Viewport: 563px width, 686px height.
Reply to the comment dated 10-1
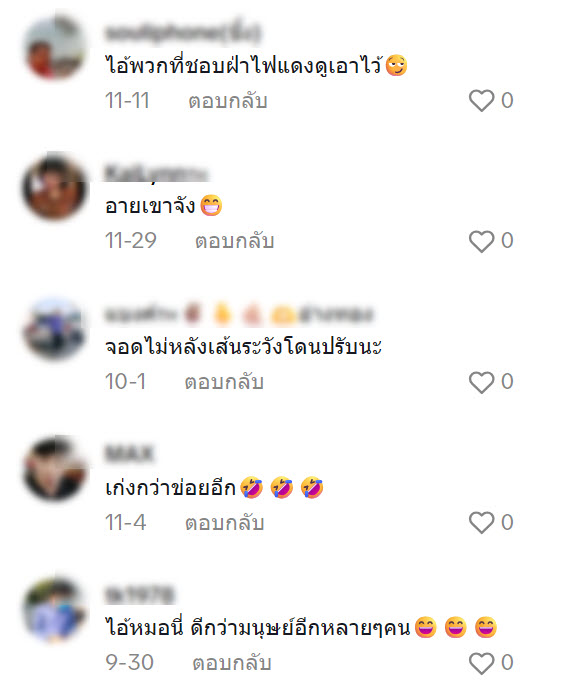pyautogui.click(x=224, y=382)
